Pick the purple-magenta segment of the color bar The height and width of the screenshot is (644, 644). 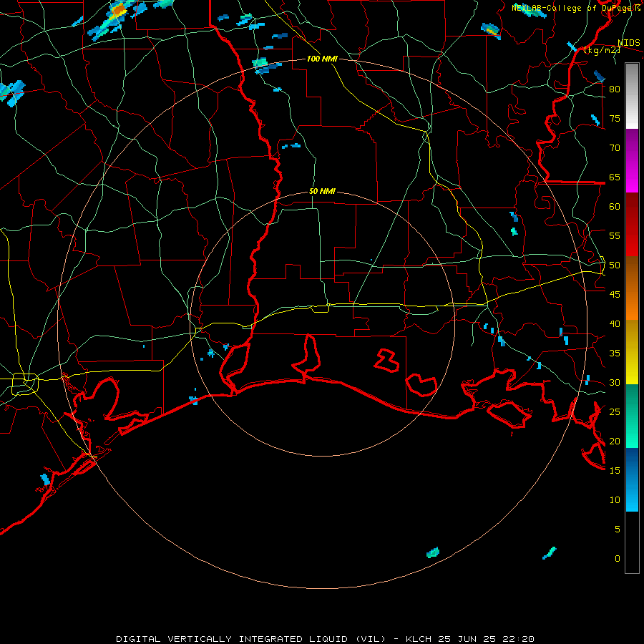[632, 160]
